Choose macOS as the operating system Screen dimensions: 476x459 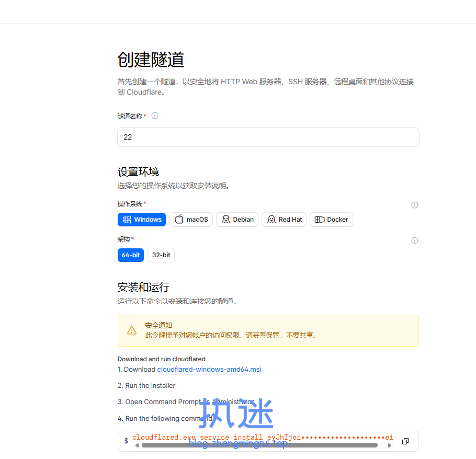[191, 220]
